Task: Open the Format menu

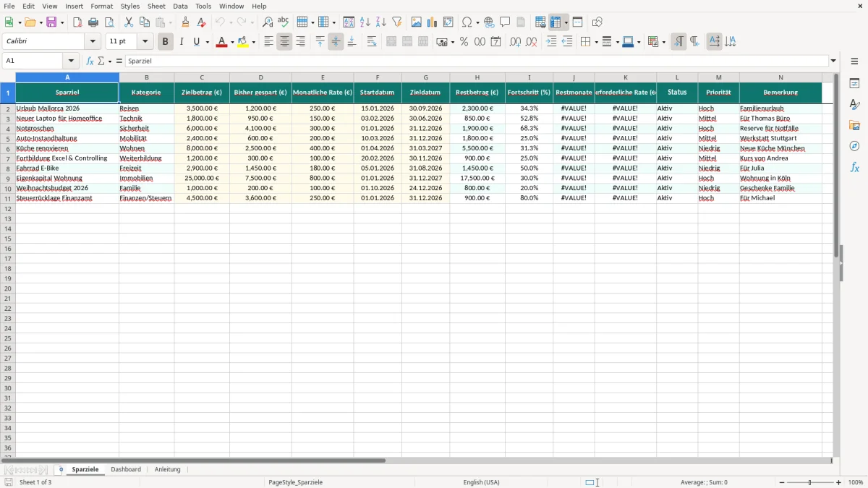Action: pyautogui.click(x=102, y=6)
